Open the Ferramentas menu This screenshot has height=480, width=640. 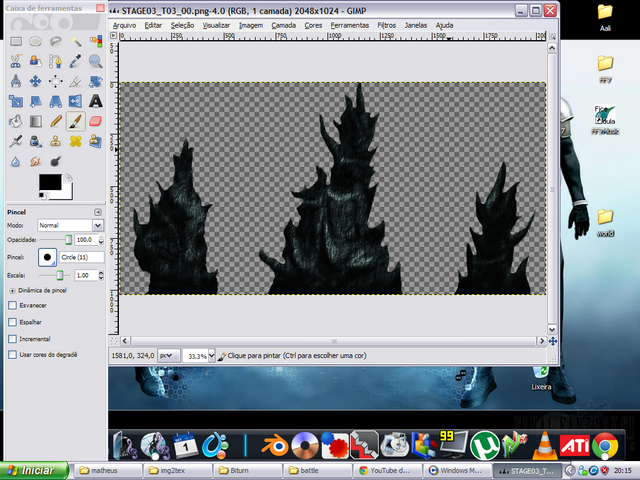pos(350,25)
